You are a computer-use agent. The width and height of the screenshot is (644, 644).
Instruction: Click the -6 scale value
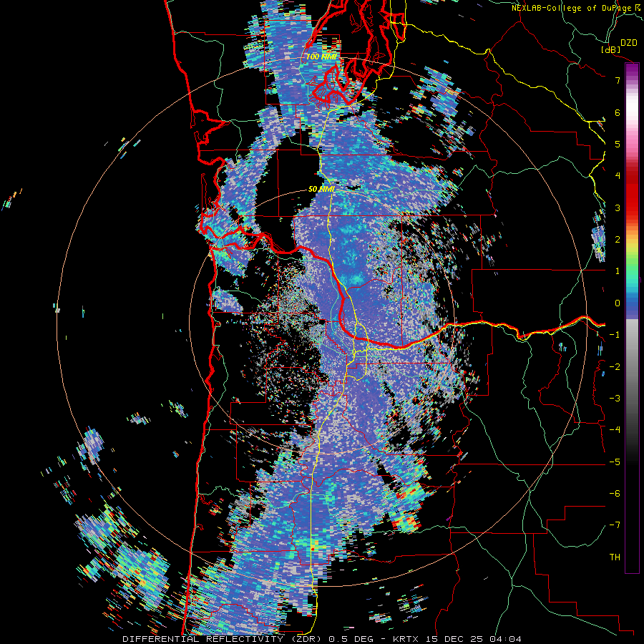point(615,494)
